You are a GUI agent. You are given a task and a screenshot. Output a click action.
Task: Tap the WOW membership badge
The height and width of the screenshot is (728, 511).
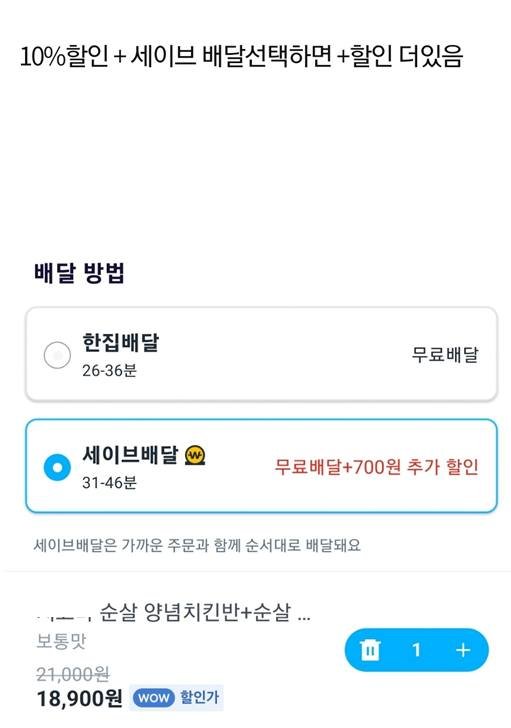[154, 697]
